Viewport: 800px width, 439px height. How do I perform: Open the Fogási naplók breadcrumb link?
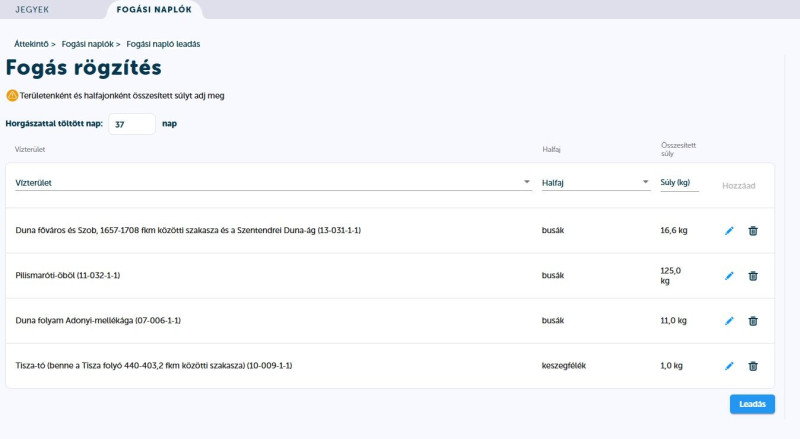pyautogui.click(x=87, y=44)
